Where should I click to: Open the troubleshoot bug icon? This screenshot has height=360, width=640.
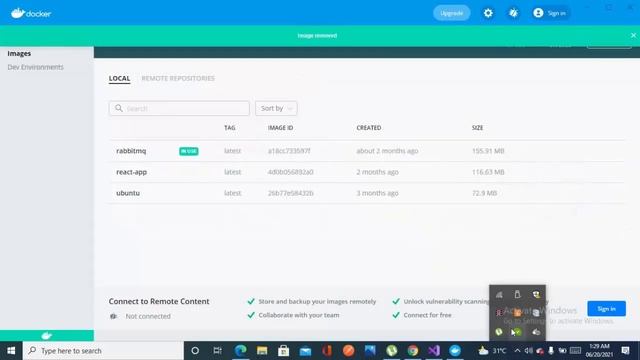coord(513,13)
